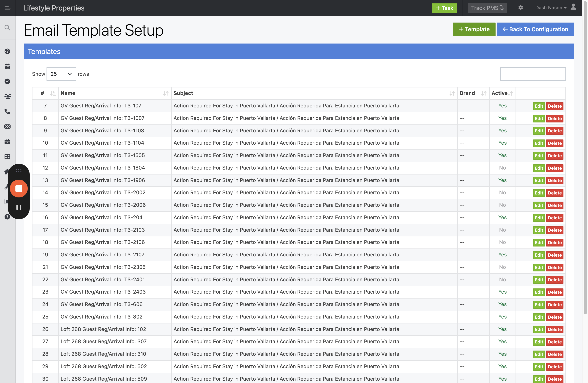Screen dimensions: 588x383
Task: Delete template Loft 268 502
Action: pyautogui.click(x=555, y=367)
